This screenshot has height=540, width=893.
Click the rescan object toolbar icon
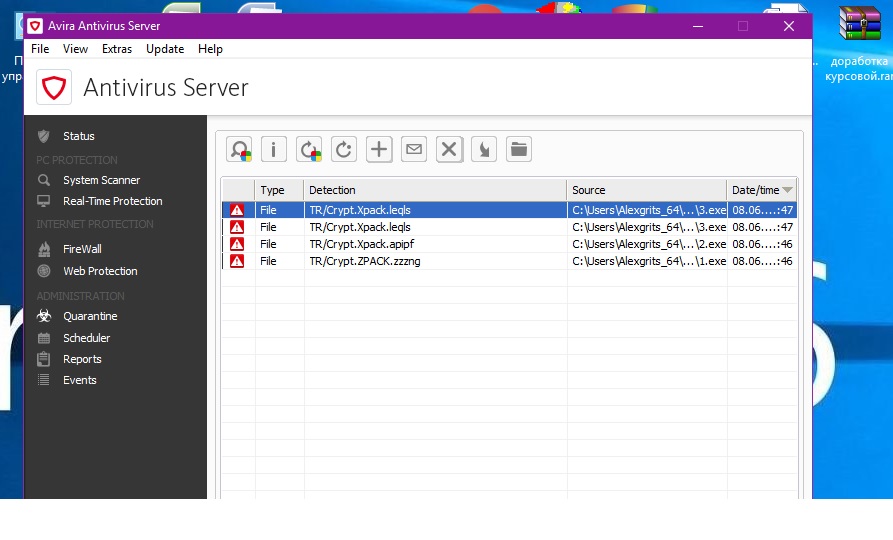coord(239,150)
